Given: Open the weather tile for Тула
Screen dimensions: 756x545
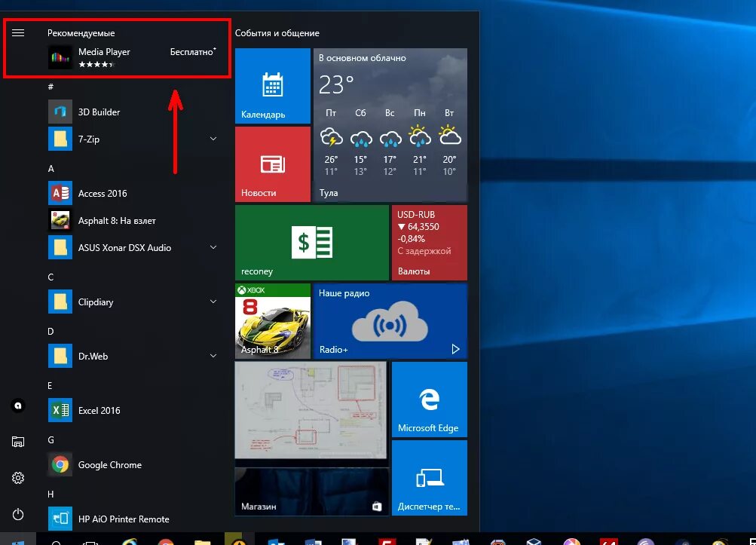Looking at the screenshot, I should click(390, 125).
